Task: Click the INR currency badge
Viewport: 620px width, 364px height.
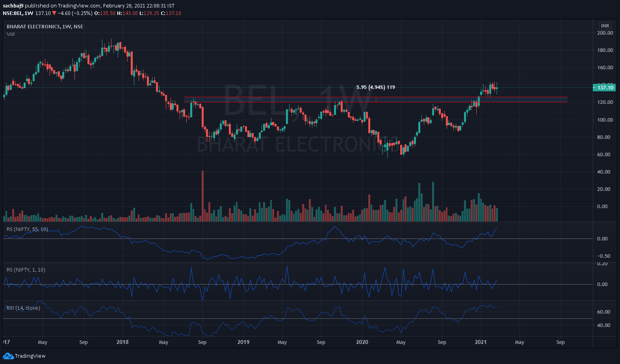Action: tap(605, 26)
